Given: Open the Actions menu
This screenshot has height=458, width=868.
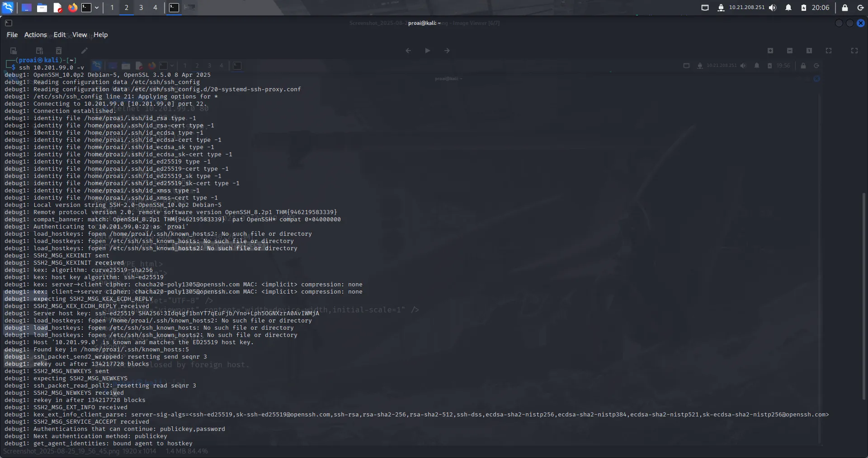Looking at the screenshot, I should 35,34.
